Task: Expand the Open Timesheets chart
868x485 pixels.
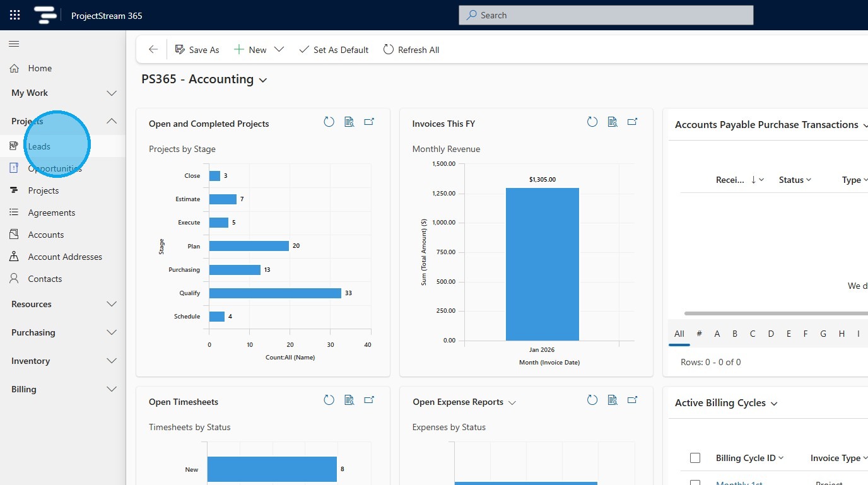Action: [369, 400]
